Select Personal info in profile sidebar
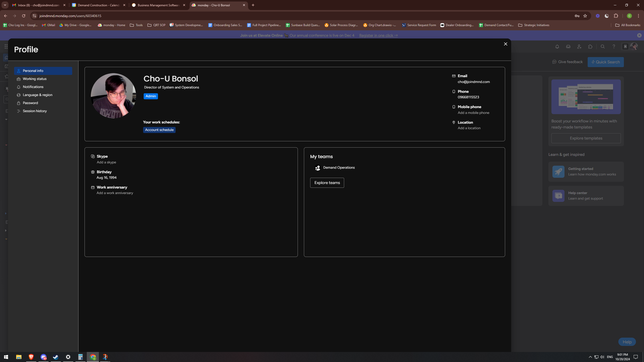644x362 pixels. click(43, 71)
